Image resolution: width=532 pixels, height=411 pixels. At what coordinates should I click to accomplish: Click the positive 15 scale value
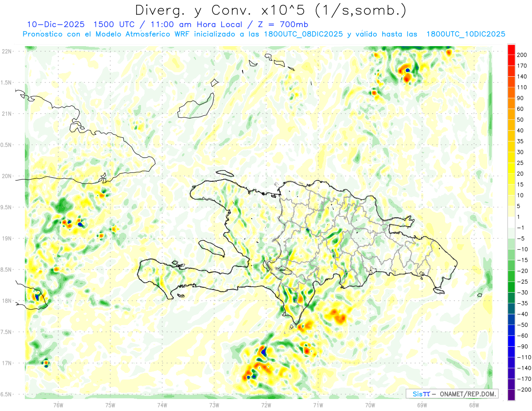(x=520, y=184)
